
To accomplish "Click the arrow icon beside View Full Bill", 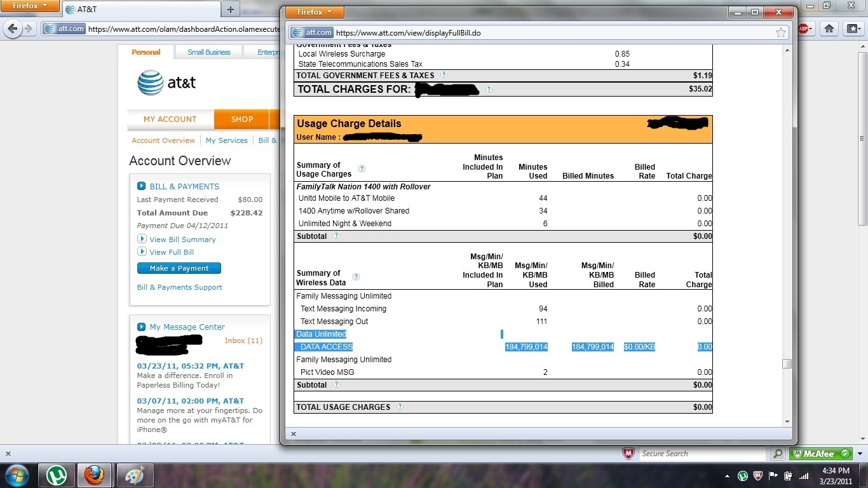I will 142,252.
